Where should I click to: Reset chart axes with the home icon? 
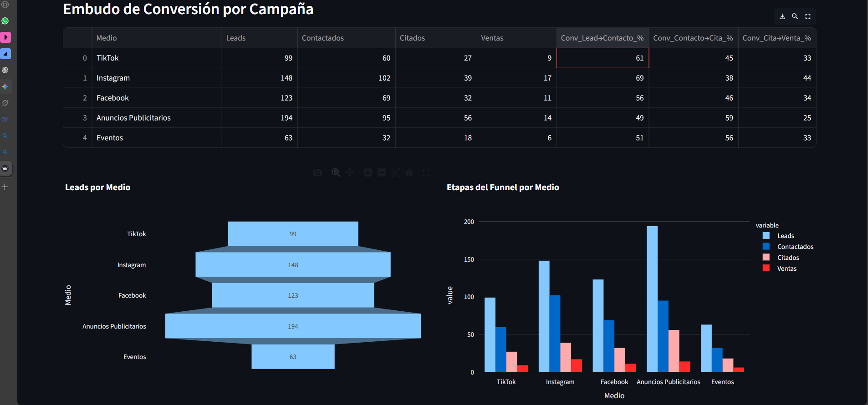(x=409, y=172)
